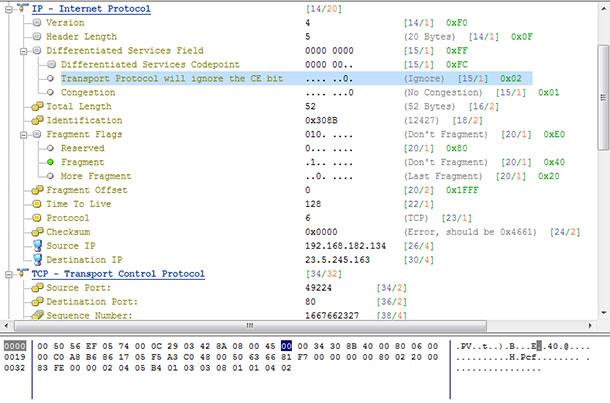This screenshot has height=403, width=610.
Task: Collapse the IP - Internet Protocol section
Action: pyautogui.click(x=9, y=8)
